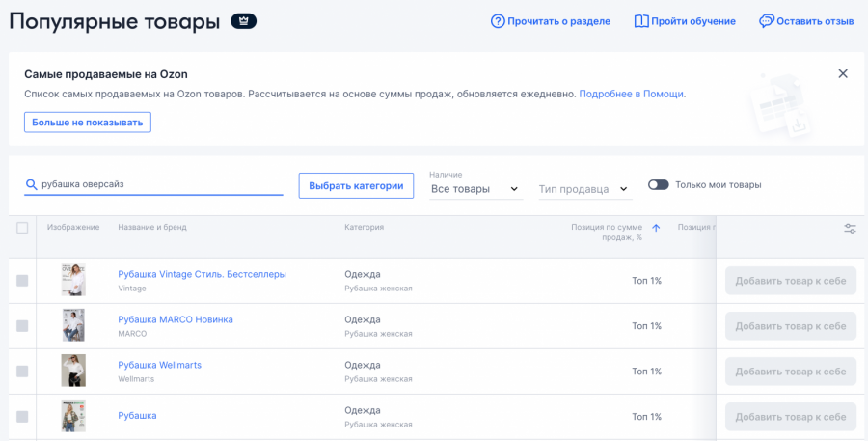Check the Рубашка Vintage row checkbox
The height and width of the screenshot is (441, 868).
click(22, 281)
